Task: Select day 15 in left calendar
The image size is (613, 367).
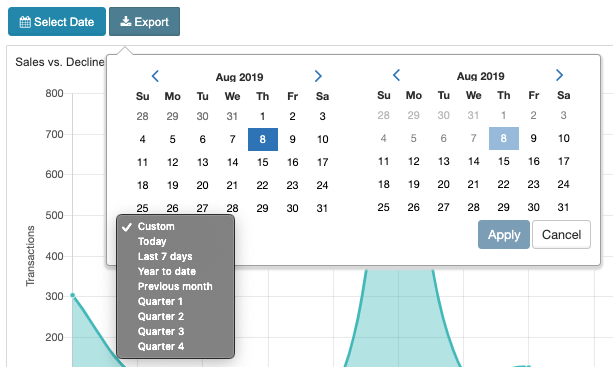Action: pyautogui.click(x=263, y=162)
